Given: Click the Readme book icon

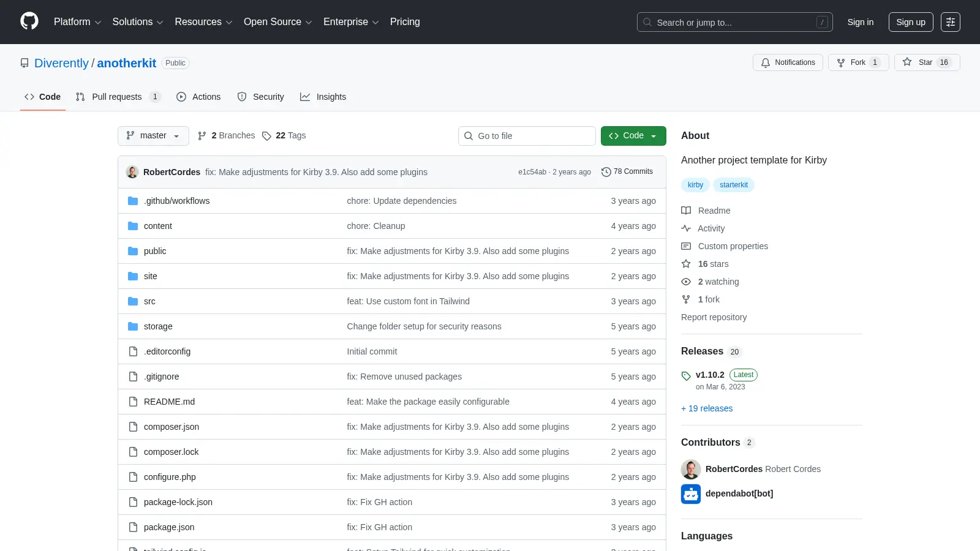Looking at the screenshot, I should coord(686,211).
